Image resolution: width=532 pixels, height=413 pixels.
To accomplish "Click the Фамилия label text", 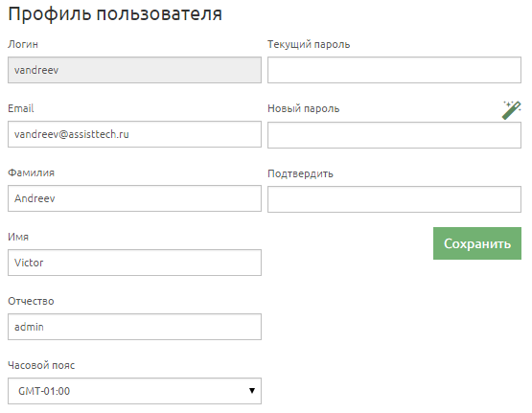I will (31, 172).
